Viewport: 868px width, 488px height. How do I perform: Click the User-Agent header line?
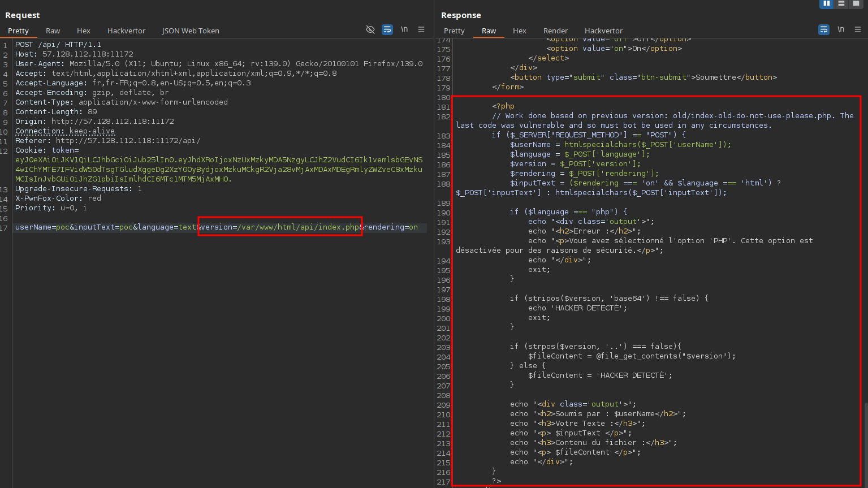point(219,64)
